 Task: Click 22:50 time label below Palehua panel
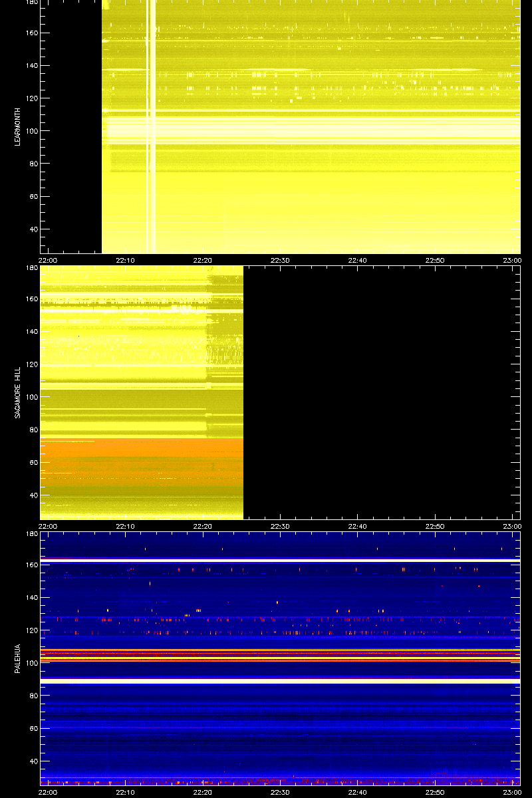pyautogui.click(x=435, y=792)
